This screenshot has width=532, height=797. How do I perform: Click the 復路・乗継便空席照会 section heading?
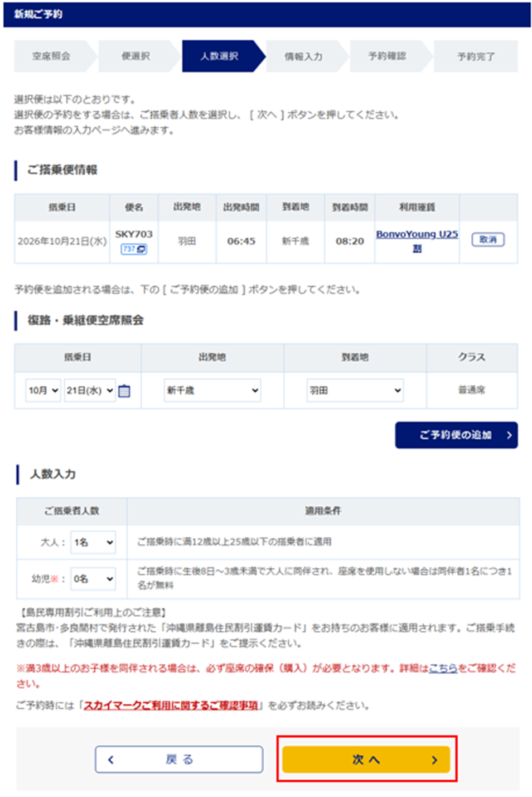point(86,320)
